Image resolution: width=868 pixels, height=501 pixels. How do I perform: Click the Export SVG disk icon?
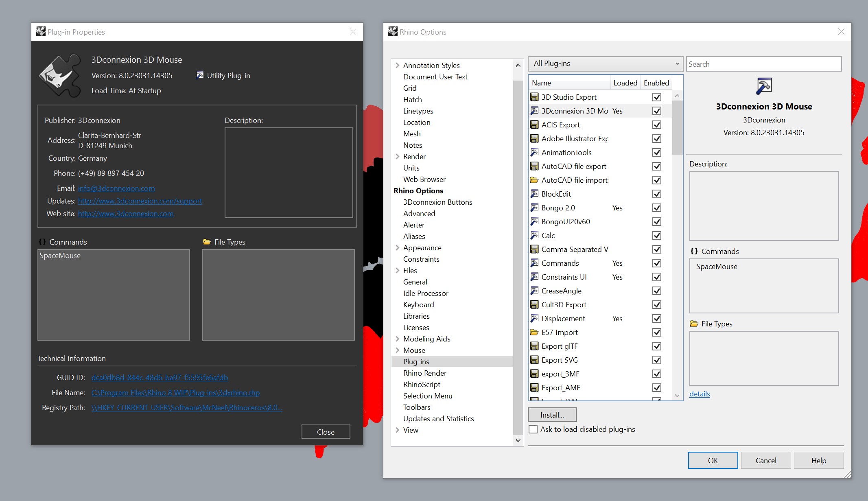point(534,360)
